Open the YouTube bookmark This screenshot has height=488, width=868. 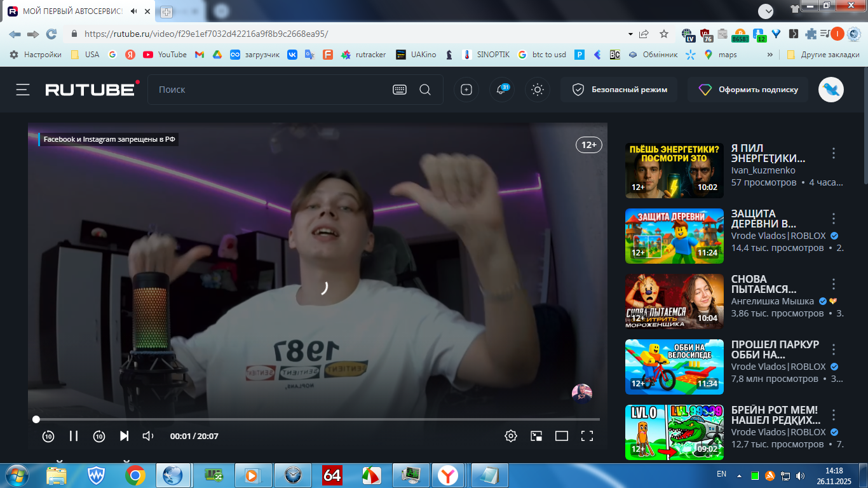pyautogui.click(x=165, y=55)
